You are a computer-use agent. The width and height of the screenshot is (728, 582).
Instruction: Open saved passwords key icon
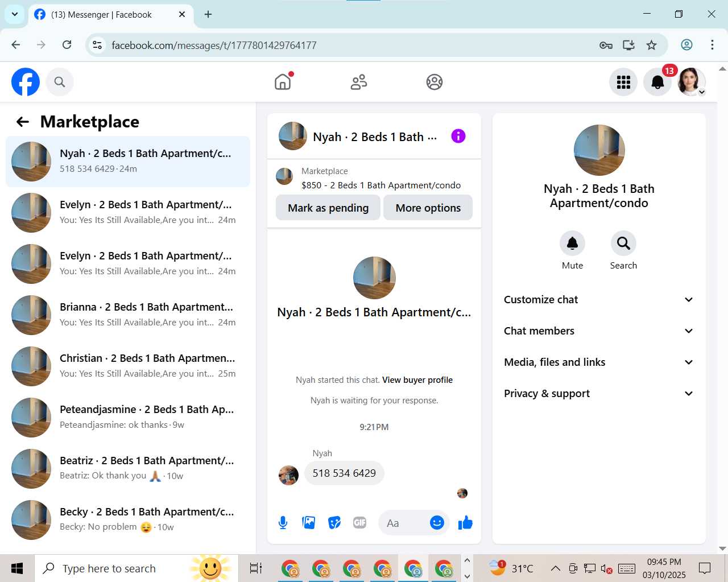(606, 45)
